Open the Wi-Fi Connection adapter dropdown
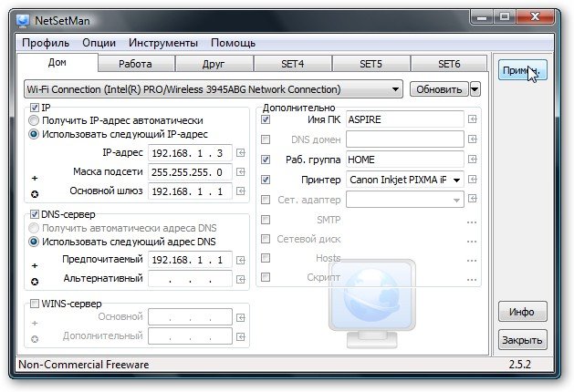The height and width of the screenshot is (392, 574). click(x=395, y=89)
